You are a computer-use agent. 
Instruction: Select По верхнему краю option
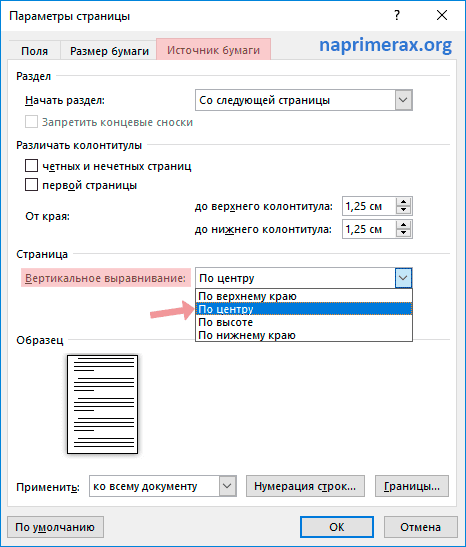tap(304, 296)
